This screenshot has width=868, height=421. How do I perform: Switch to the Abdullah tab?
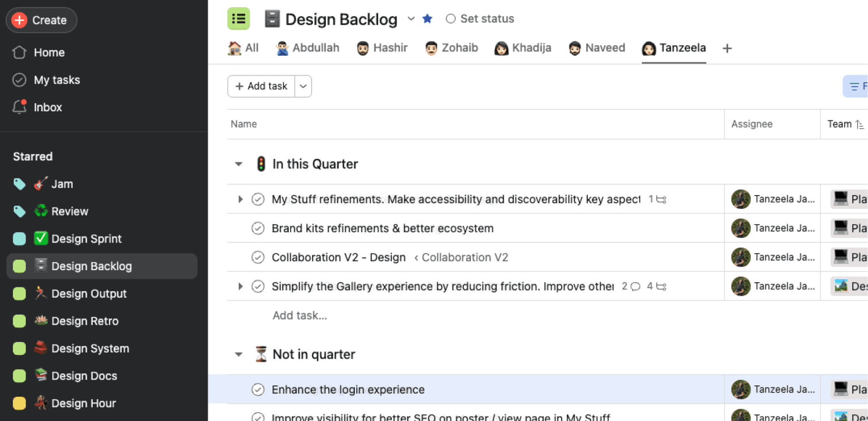(x=308, y=48)
